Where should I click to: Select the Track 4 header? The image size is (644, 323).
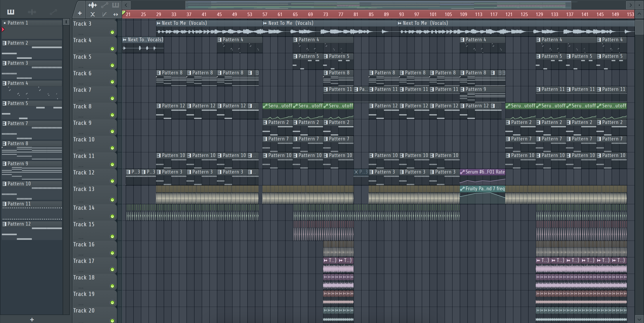click(95, 44)
